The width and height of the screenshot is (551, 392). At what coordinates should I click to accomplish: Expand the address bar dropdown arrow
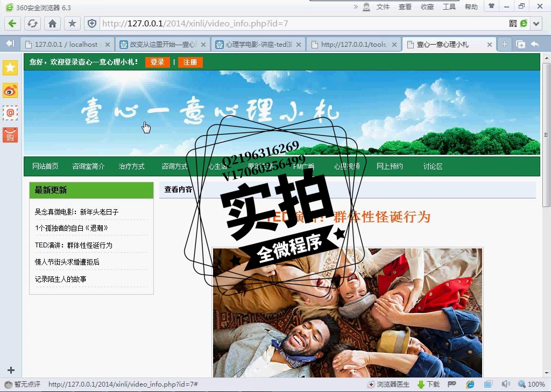(536, 24)
